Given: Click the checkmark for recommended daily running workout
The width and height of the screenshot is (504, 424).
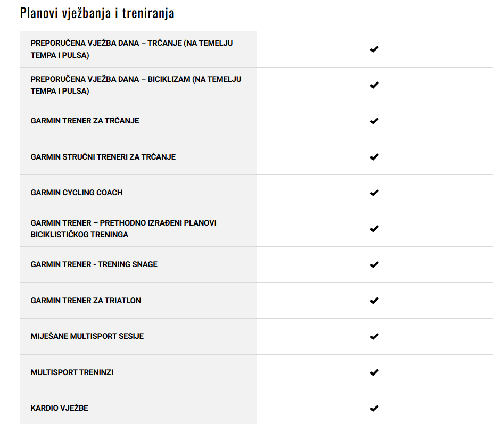Looking at the screenshot, I should click(x=374, y=49).
